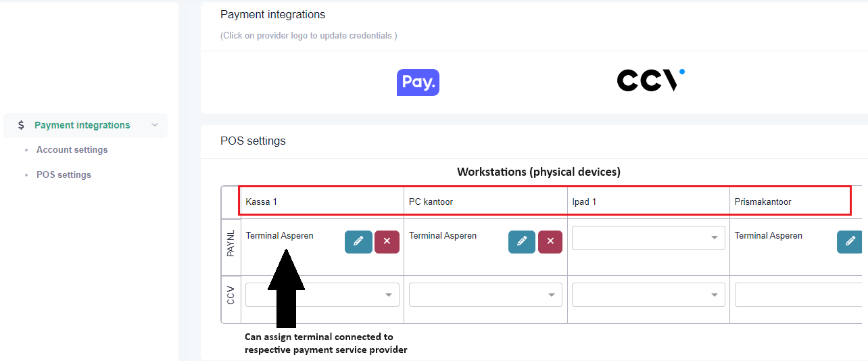868x361 pixels.
Task: Collapse the Payment integrations sidebar chevron
Action: coord(155,125)
